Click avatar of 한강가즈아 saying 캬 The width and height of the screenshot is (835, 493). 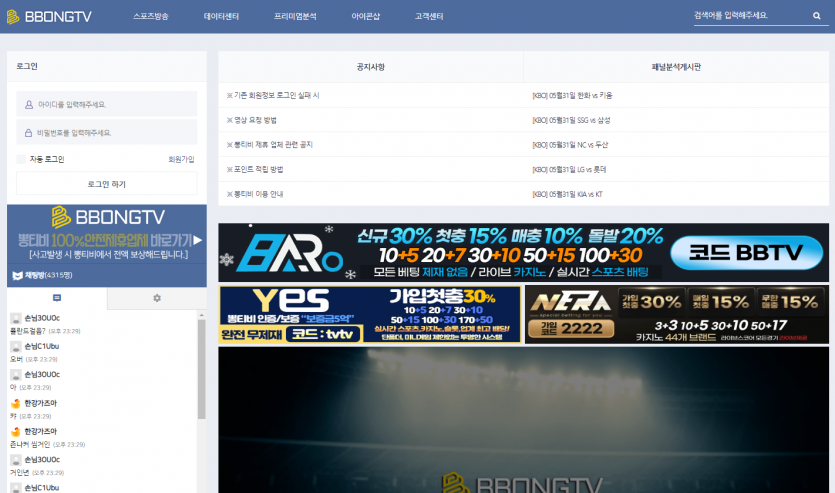(x=15, y=404)
